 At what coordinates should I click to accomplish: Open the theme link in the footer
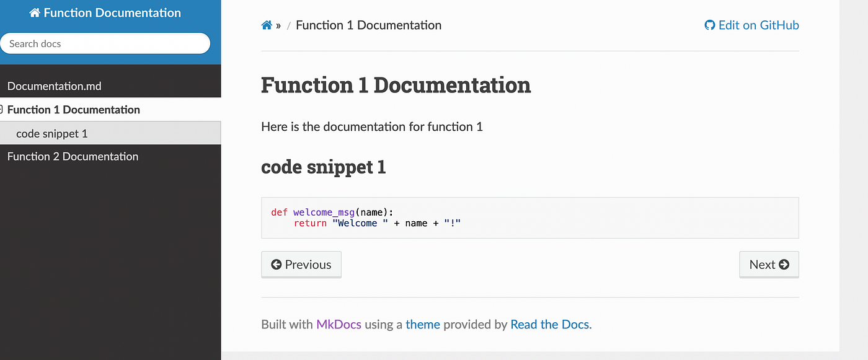click(x=423, y=324)
